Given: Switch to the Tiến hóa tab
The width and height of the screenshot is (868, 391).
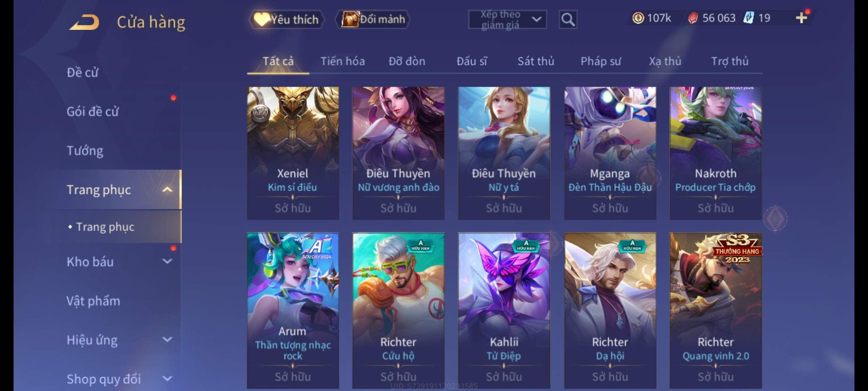Looking at the screenshot, I should click(x=342, y=61).
